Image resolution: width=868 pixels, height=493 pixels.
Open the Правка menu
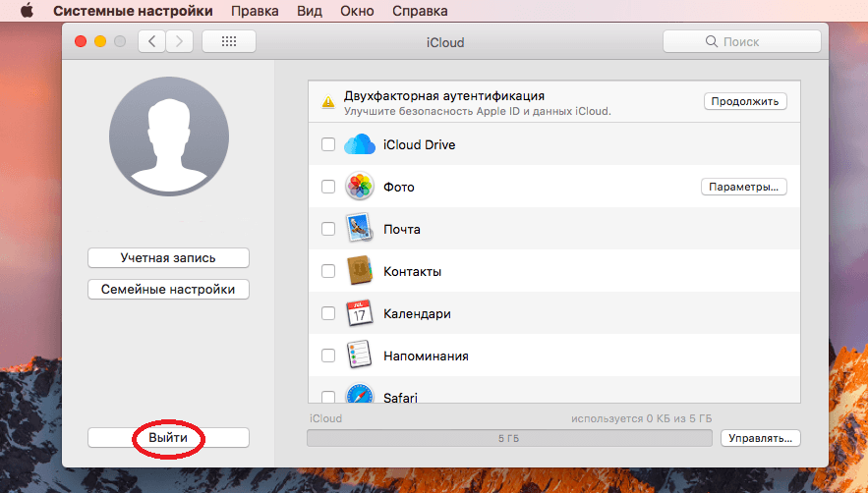click(254, 12)
